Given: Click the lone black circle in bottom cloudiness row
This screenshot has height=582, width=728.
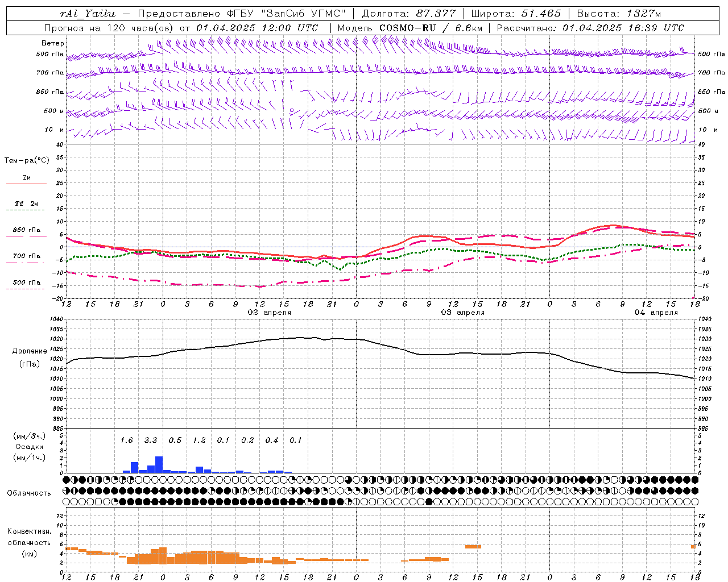Looking at the screenshot, I should pos(429,501).
